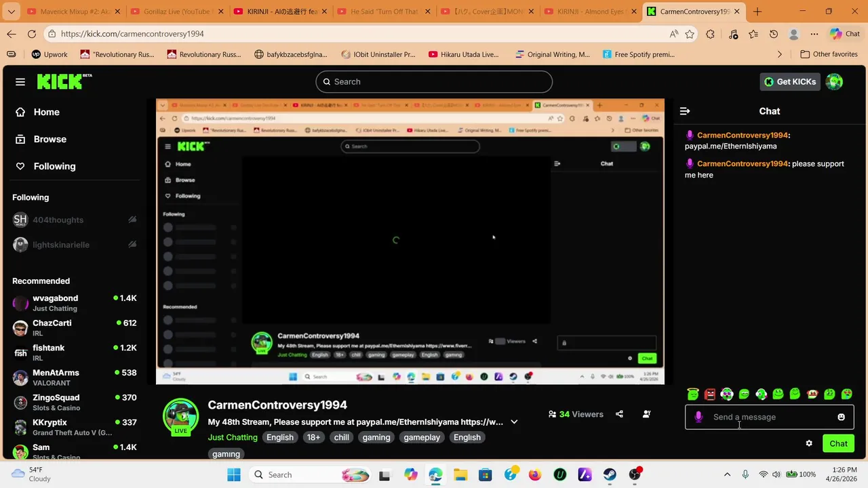The height and width of the screenshot is (488, 868).
Task: Click the Send a message field
Action: [770, 417]
